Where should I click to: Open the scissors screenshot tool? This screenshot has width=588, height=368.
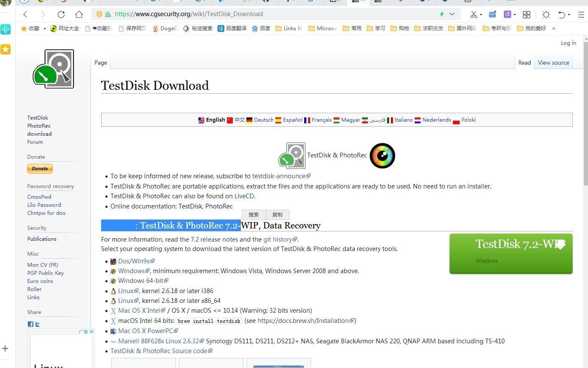(474, 14)
